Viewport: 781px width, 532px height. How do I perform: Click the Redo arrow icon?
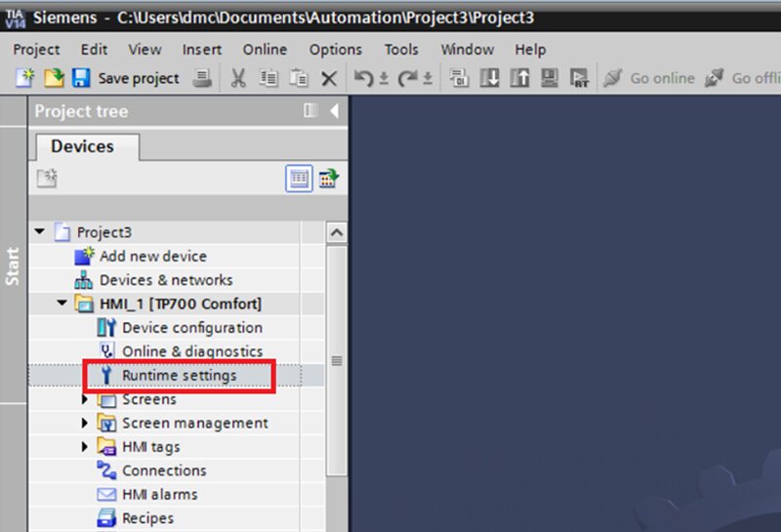[407, 78]
